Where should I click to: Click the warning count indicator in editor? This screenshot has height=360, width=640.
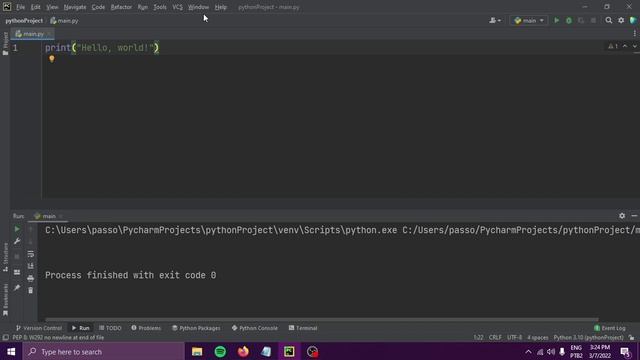[x=613, y=46]
